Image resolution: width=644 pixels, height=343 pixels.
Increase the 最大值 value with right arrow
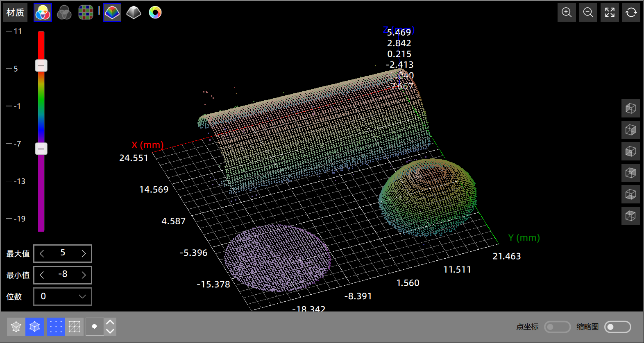point(84,253)
